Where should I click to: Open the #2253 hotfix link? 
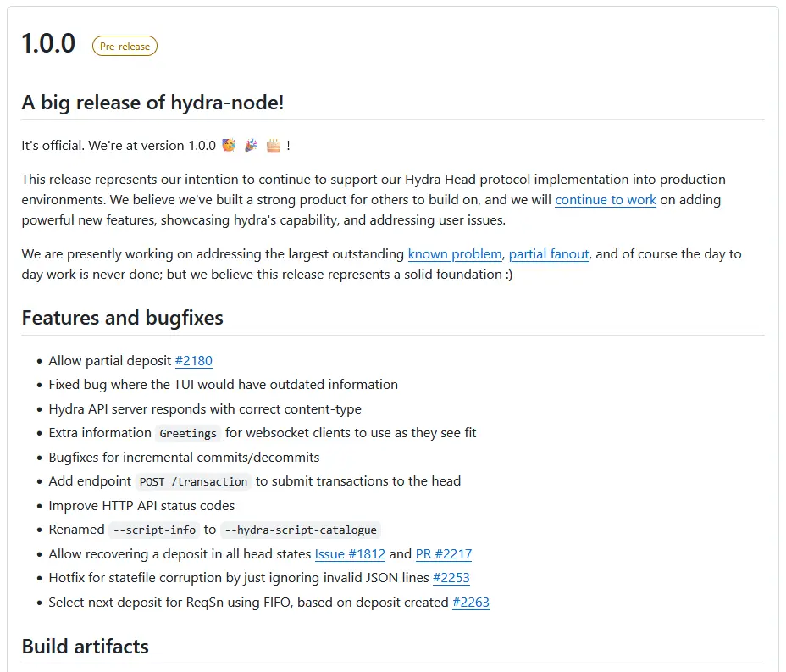pos(451,578)
